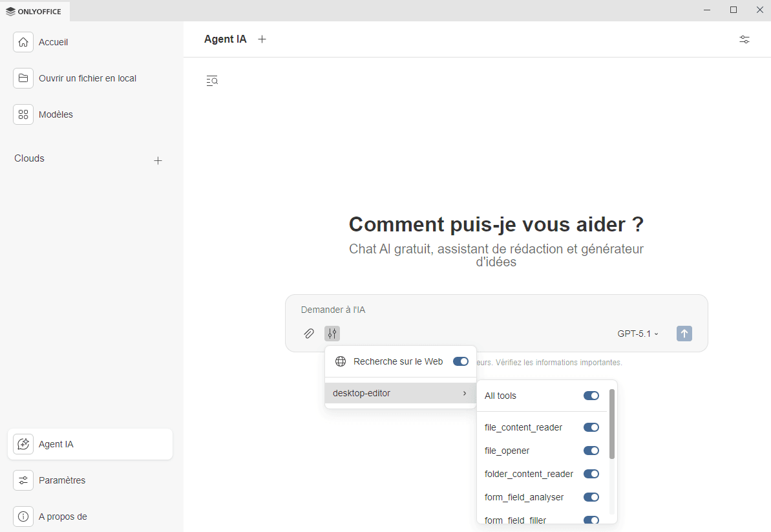Toggle the Recherche sur le Web switch

tap(460, 361)
